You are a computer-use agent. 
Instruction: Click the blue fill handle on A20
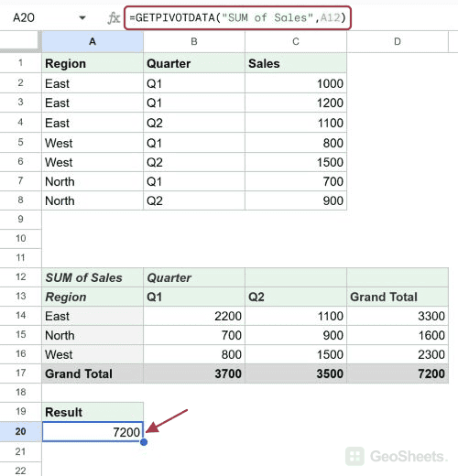(144, 442)
